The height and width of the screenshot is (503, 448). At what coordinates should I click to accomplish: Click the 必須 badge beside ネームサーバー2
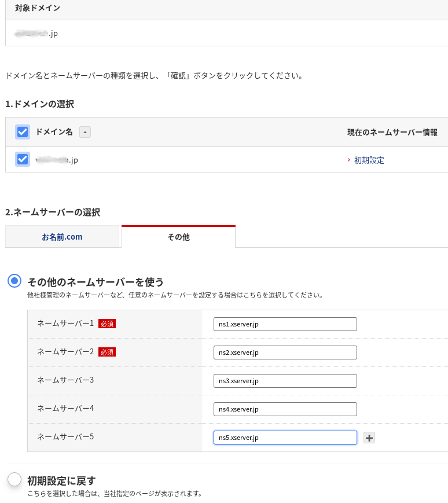click(x=107, y=352)
